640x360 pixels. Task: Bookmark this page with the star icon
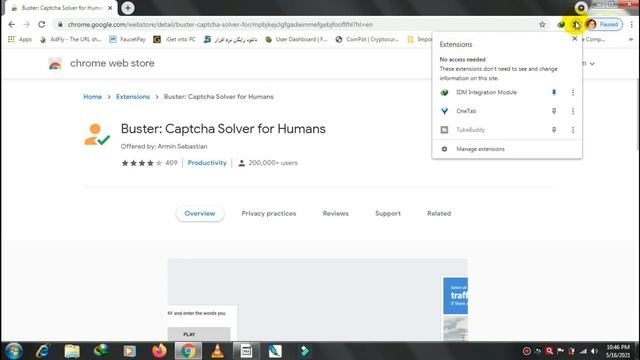coord(542,24)
